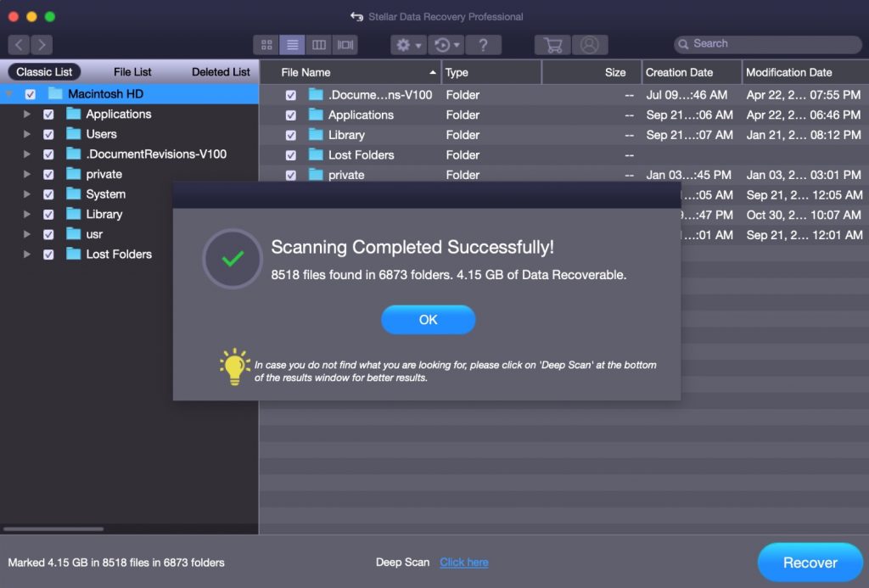This screenshot has width=869, height=588.
Task: Select the Lost Folders tree row label
Action: pyautogui.click(x=119, y=254)
